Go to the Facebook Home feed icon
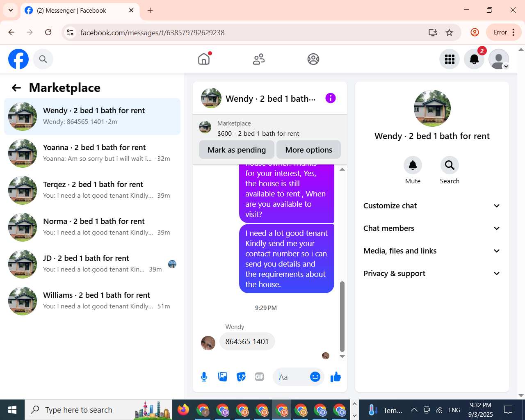The image size is (525, 420). click(204, 59)
